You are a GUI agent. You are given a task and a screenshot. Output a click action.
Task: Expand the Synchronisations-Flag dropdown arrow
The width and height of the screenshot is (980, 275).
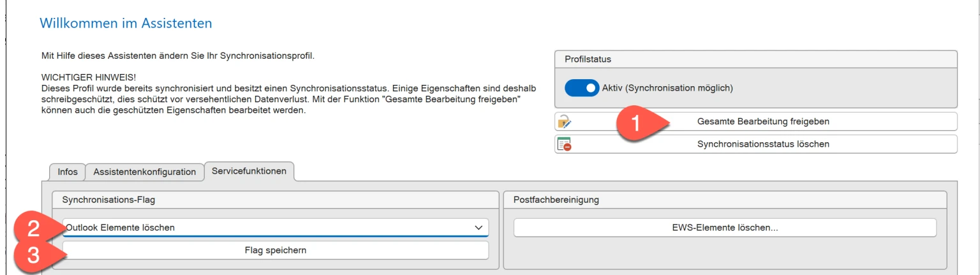coord(479,228)
